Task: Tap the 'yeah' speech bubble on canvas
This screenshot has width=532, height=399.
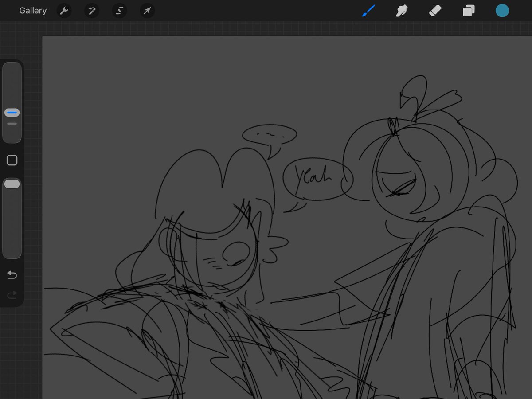Action: [x=317, y=180]
